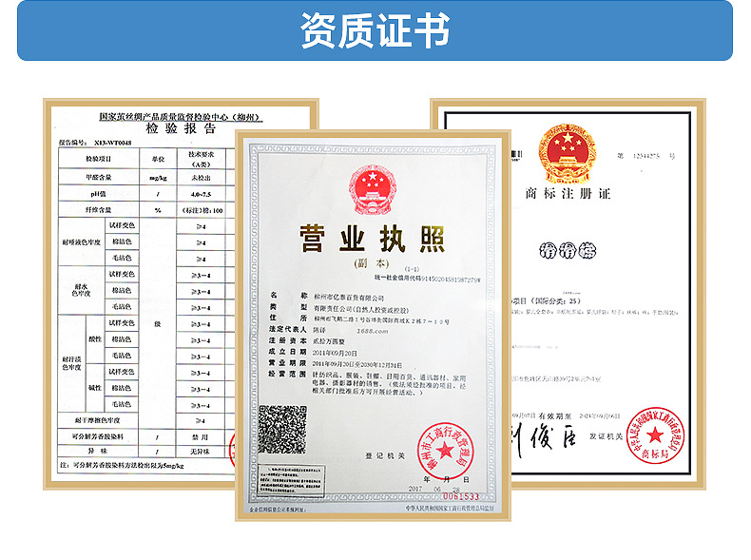Click the 登记机关 label
The width and height of the screenshot is (751, 560).
(385, 455)
